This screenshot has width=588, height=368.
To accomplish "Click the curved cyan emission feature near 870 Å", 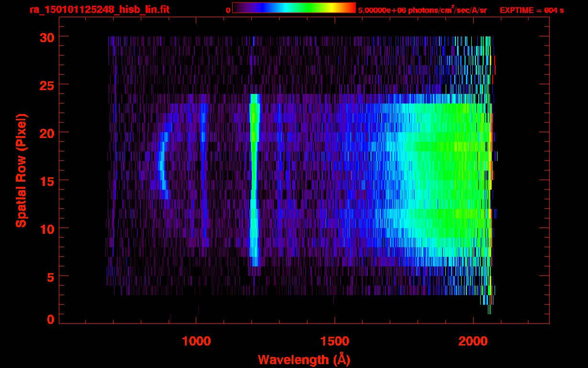I will pyautogui.click(x=162, y=165).
